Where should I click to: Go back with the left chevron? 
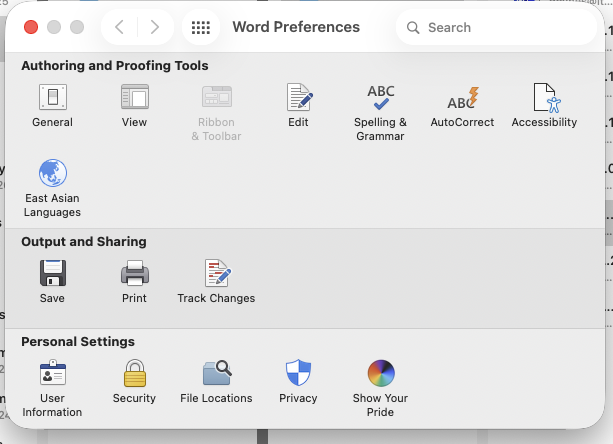[120, 27]
